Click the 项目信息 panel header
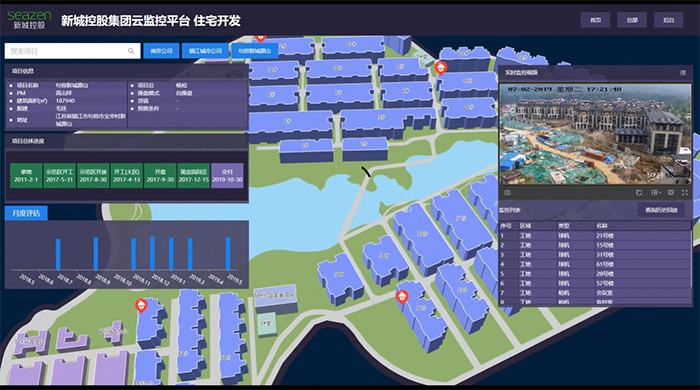700x390 pixels. (126, 71)
